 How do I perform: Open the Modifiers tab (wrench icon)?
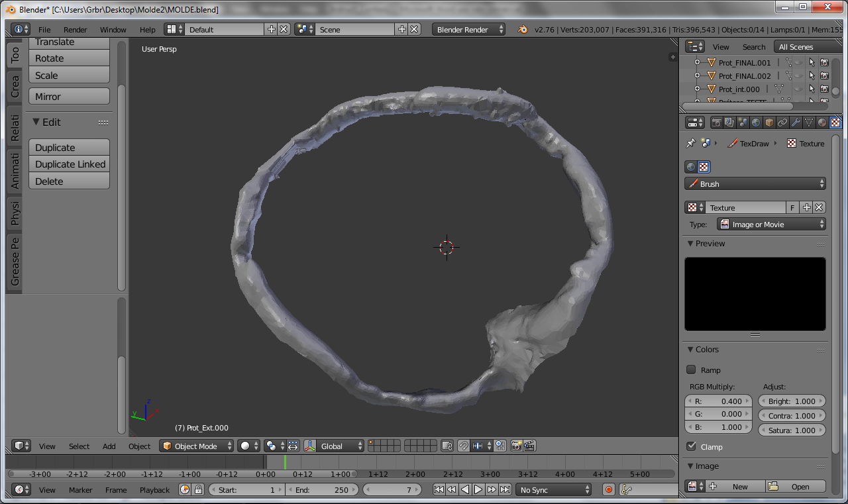[x=796, y=123]
